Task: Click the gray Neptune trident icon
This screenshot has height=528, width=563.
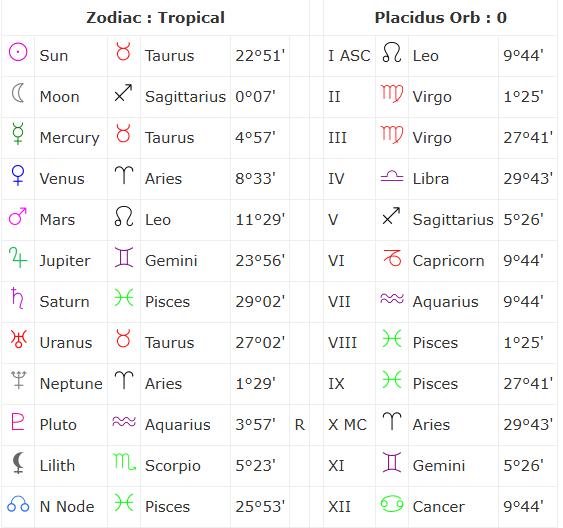Action: tap(18, 380)
